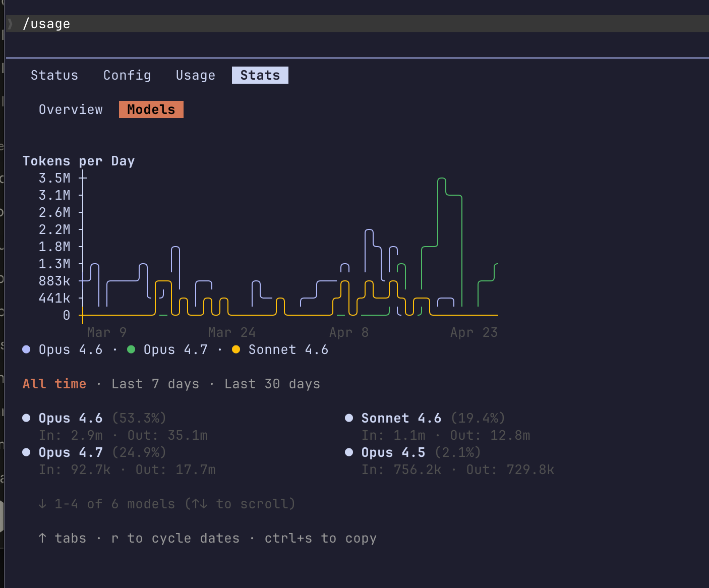Choose the All time date range
This screenshot has width=709, height=588.
(54, 384)
